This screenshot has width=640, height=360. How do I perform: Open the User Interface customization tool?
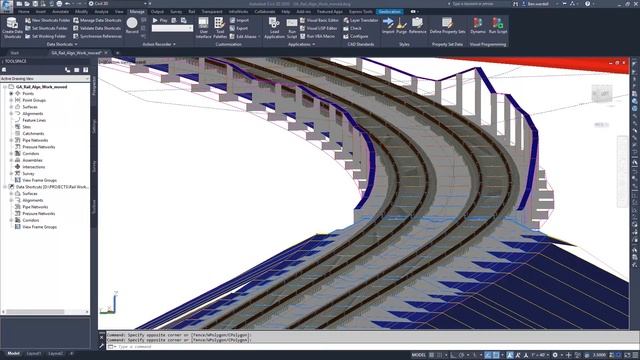pyautogui.click(x=203, y=28)
